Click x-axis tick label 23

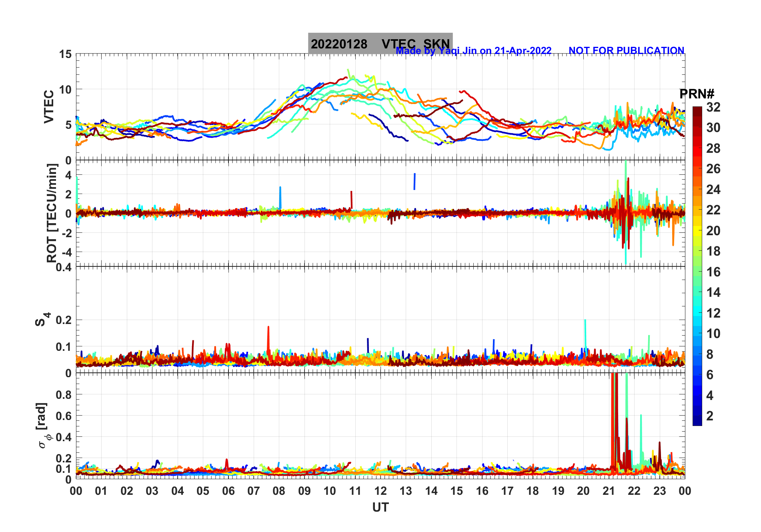click(660, 491)
